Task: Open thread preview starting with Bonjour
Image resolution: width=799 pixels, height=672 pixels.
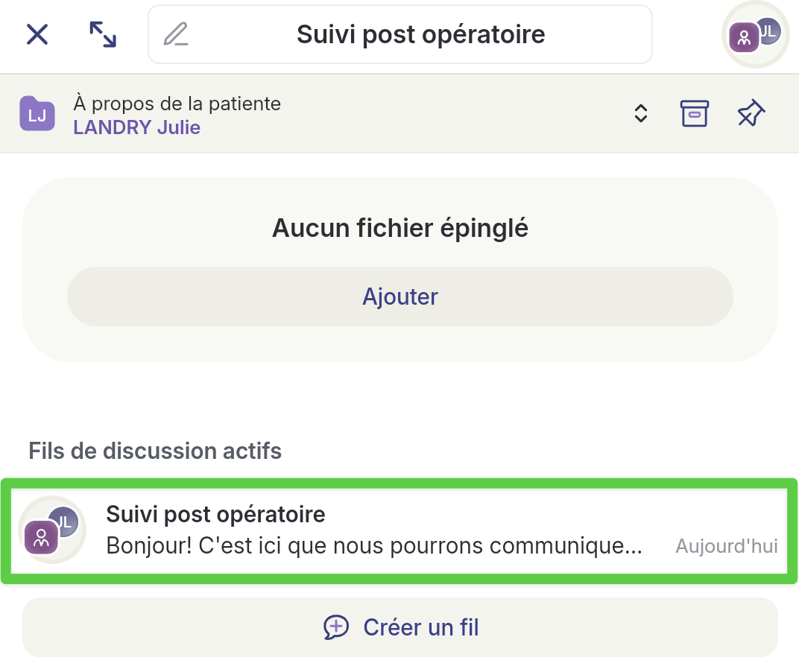Action: pyautogui.click(x=374, y=546)
